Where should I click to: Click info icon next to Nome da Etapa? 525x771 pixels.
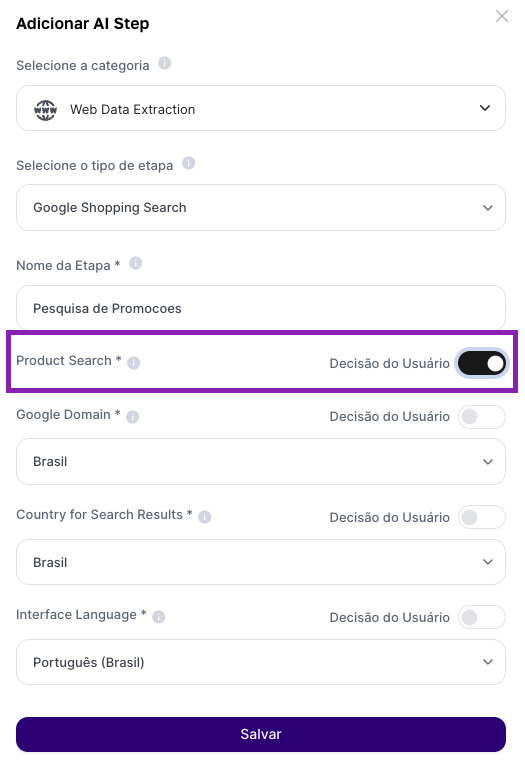(136, 264)
